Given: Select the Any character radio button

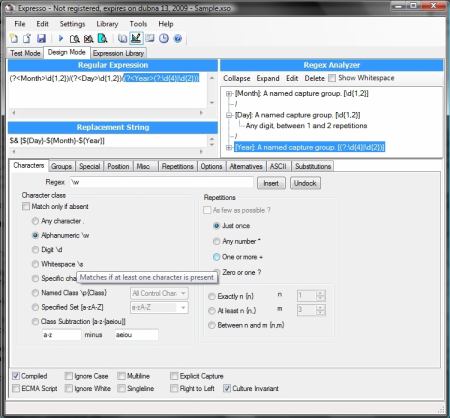Looking at the screenshot, I should coord(35,221).
